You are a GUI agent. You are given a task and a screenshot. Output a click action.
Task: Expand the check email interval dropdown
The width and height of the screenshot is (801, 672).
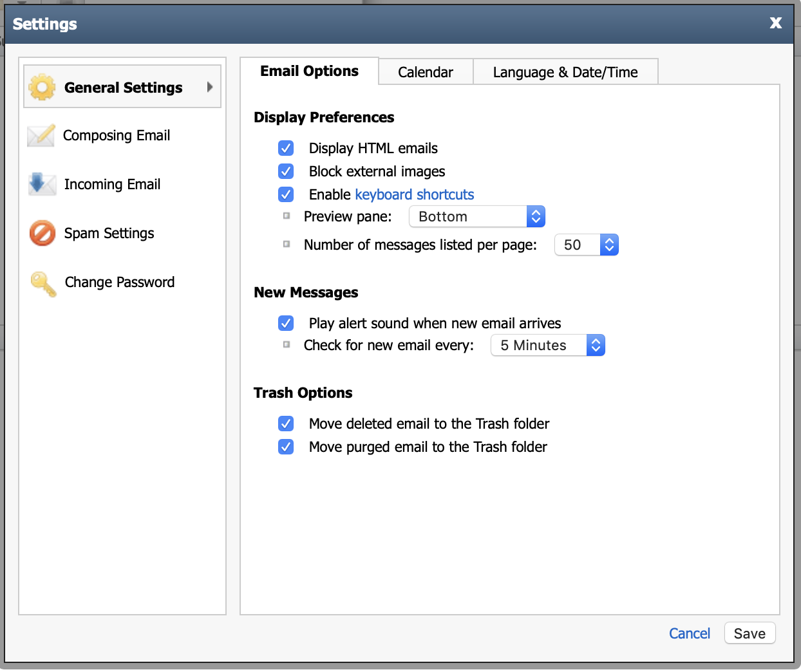(x=547, y=346)
